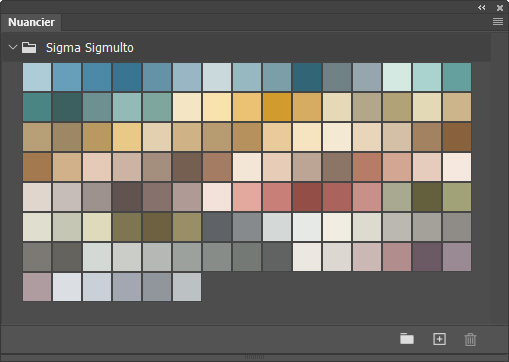509x362 pixels.
Task: Click the trash icon to delete swatch
Action: [x=470, y=339]
